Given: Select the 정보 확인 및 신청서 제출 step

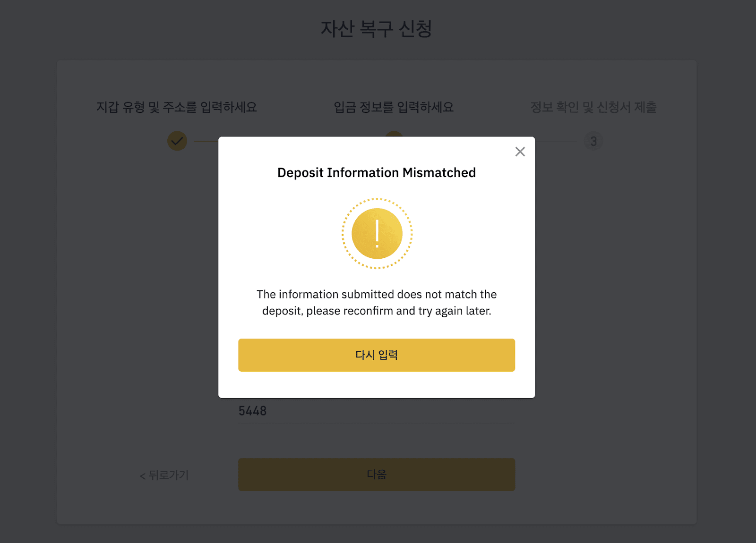Looking at the screenshot, I should [593, 107].
